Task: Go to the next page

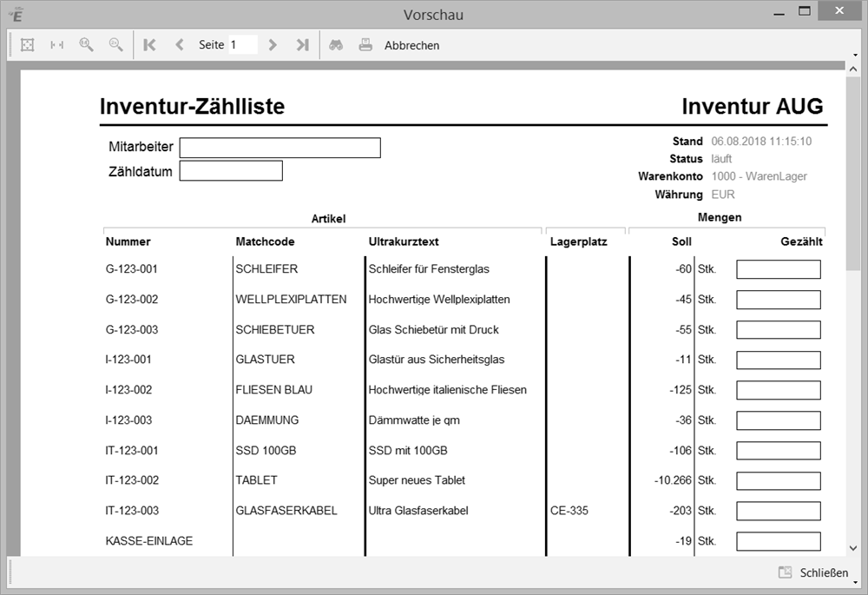Action: [272, 45]
